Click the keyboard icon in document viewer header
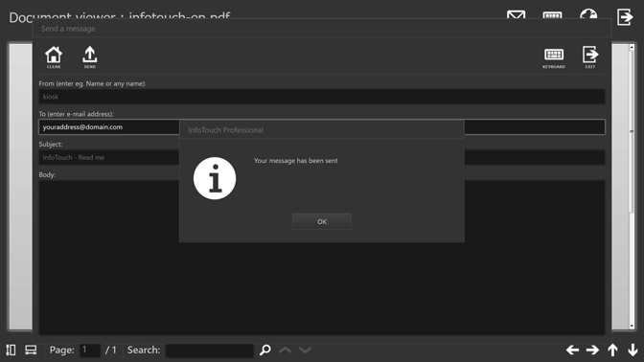The image size is (644, 362). tap(552, 15)
